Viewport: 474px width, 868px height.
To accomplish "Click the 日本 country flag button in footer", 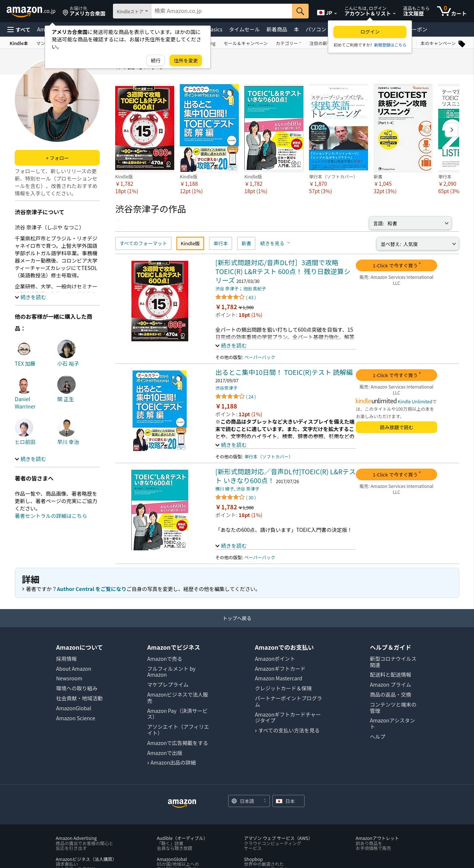I will (289, 801).
